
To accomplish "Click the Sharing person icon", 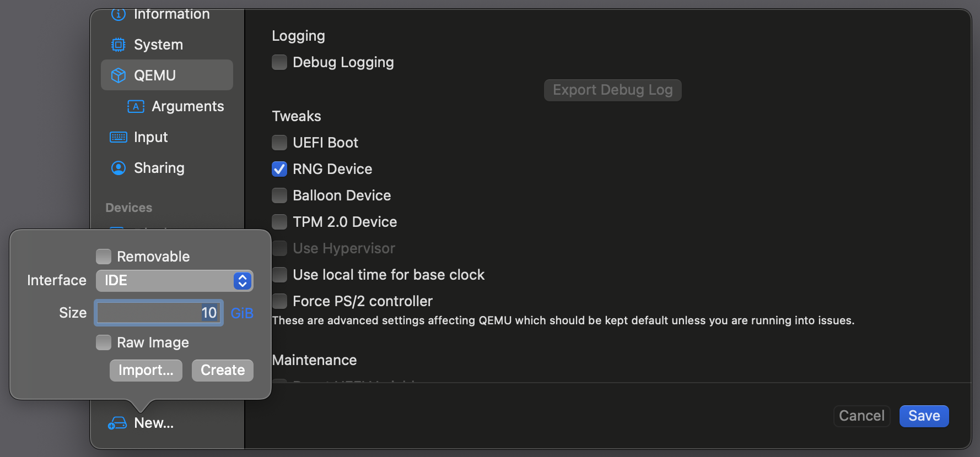I will point(118,168).
